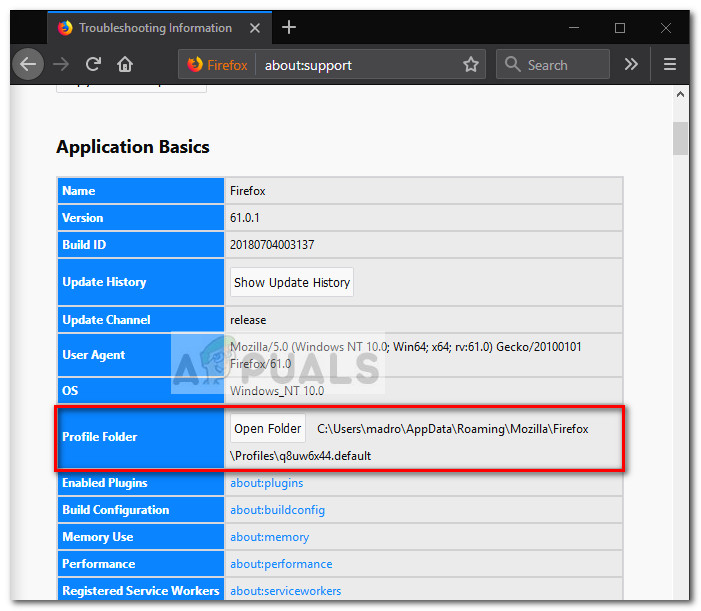Show more tools with the overflow chevron
The height and width of the screenshot is (611, 701).
631,64
